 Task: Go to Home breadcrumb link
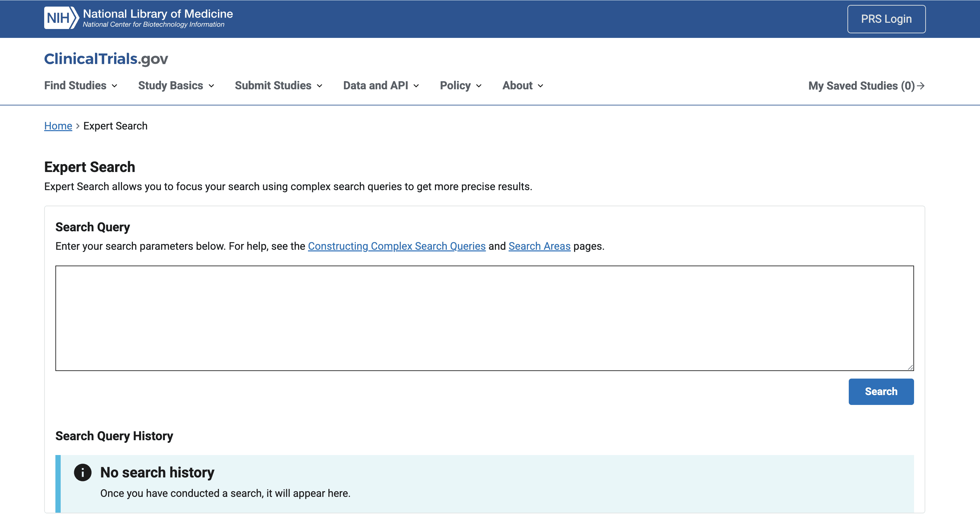click(58, 126)
